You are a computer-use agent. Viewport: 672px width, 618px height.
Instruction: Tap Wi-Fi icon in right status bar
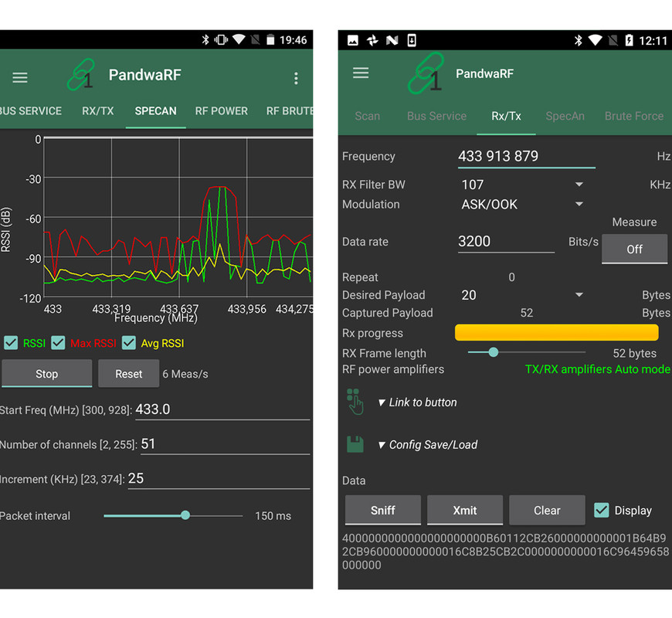point(595,40)
